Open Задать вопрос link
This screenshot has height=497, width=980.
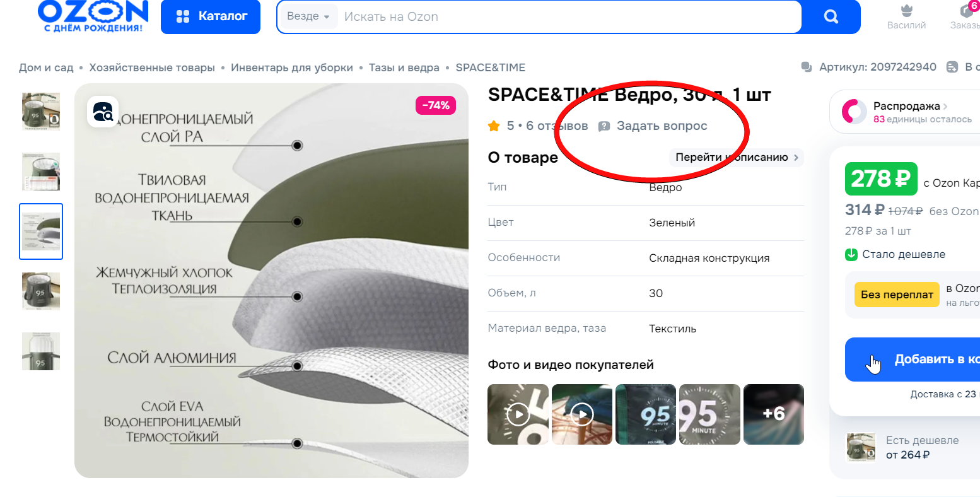point(662,126)
